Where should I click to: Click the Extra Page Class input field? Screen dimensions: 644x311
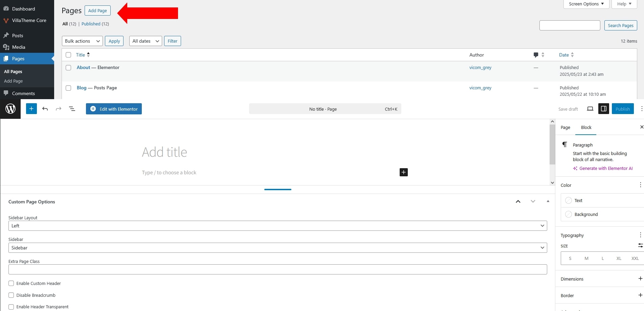point(277,269)
